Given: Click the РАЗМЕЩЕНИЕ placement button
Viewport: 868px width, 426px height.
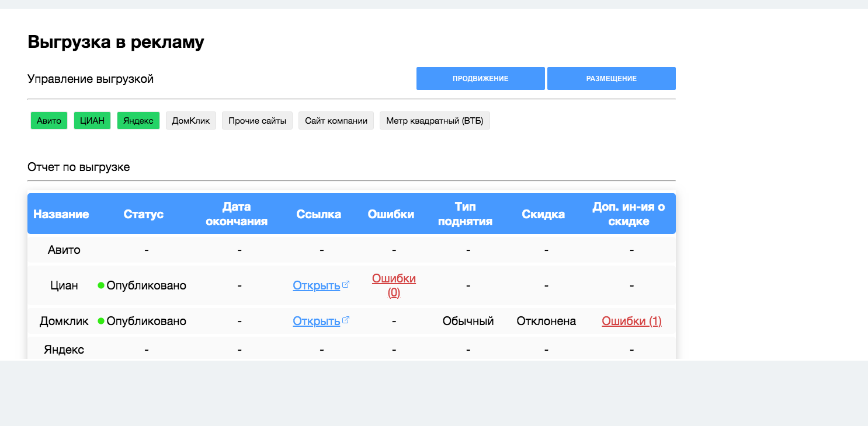Looking at the screenshot, I should [612, 79].
